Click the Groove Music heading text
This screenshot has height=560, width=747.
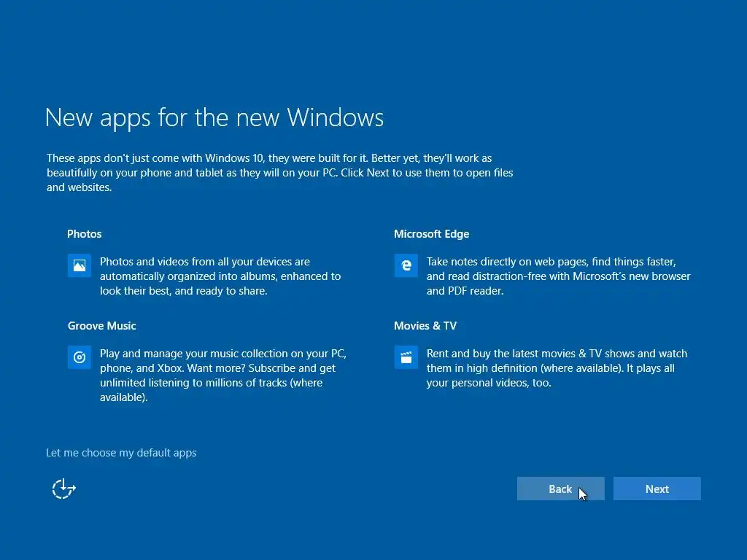coord(102,326)
